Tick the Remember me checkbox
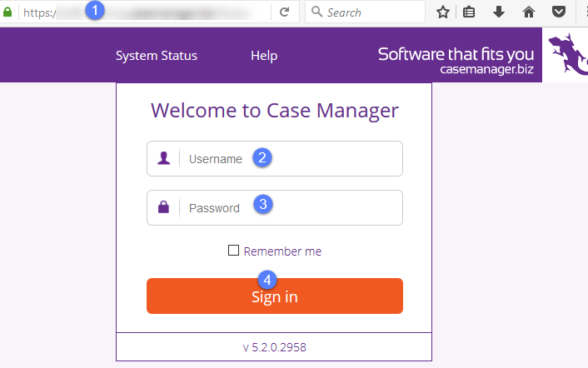This screenshot has height=368, width=588. [x=234, y=250]
